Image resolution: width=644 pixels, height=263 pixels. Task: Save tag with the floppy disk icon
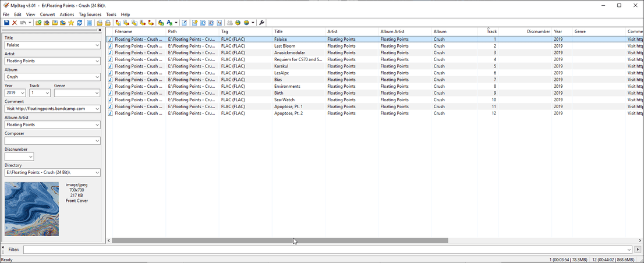click(6, 23)
